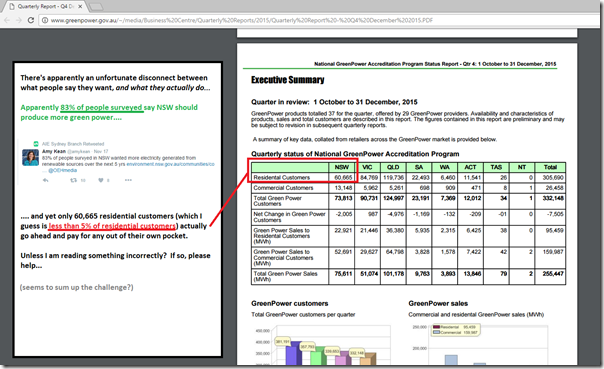Click the Quarterly status of National GreenPower heading
The image size is (604, 369).
(x=355, y=154)
